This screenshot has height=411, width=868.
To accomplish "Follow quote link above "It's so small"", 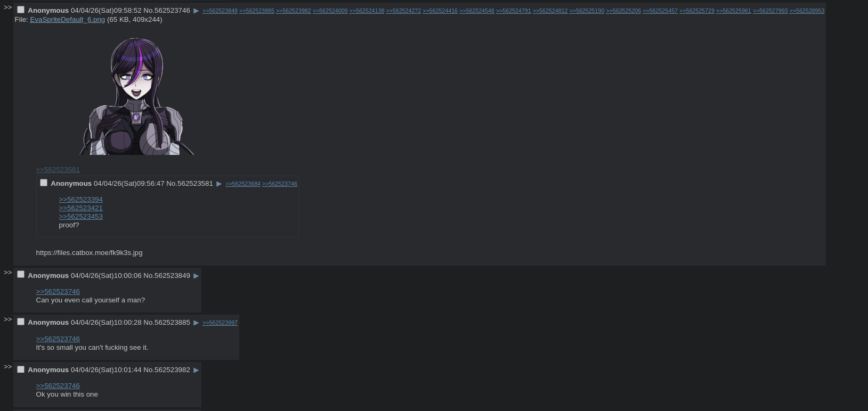I will tap(58, 339).
